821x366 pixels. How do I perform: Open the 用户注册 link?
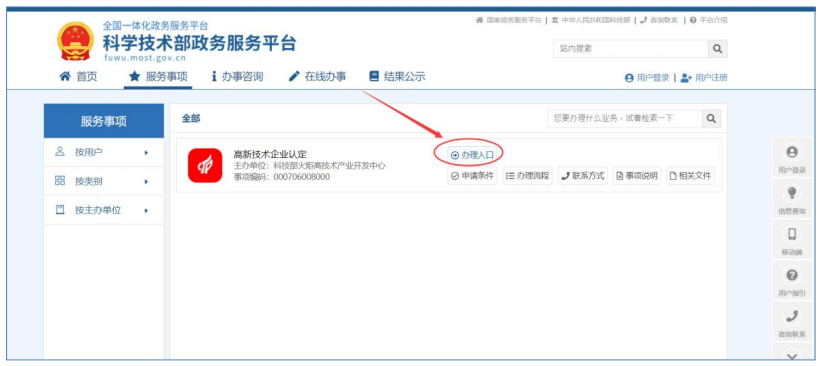coord(704,77)
